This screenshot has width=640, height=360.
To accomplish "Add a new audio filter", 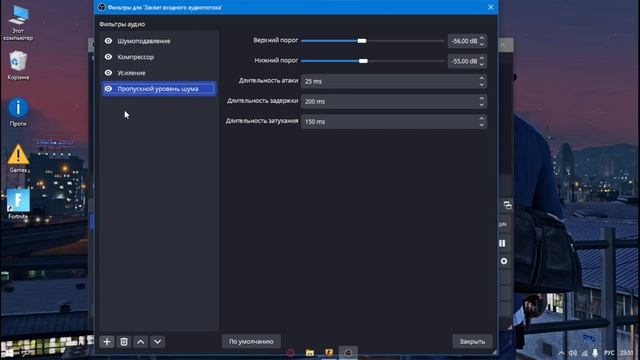I will (x=107, y=342).
